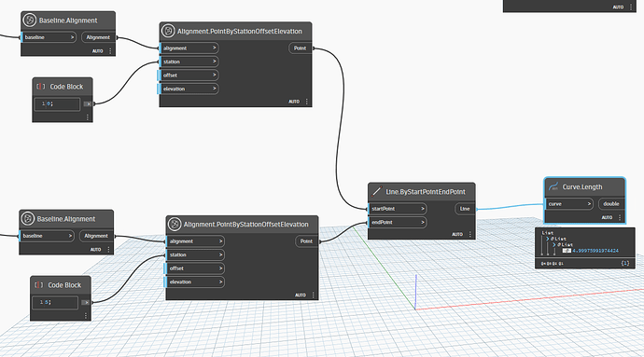Image resolution: width=644 pixels, height=357 pixels.
Task: Click the Point output port of the bottom node
Action: coord(306,241)
